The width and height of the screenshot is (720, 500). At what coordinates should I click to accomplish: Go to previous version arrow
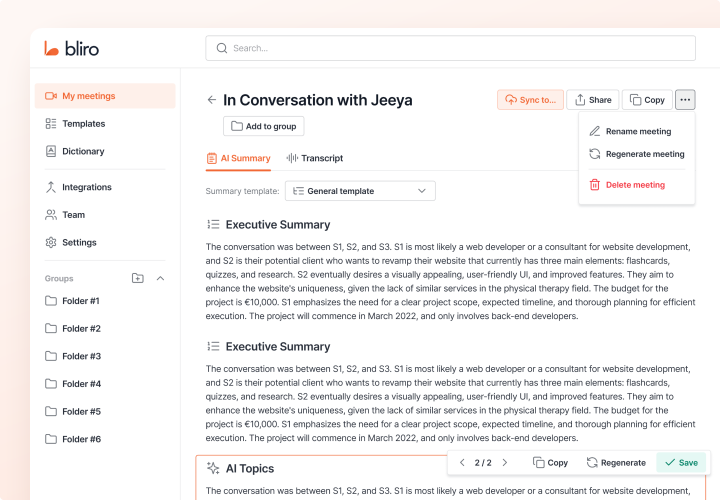click(462, 462)
